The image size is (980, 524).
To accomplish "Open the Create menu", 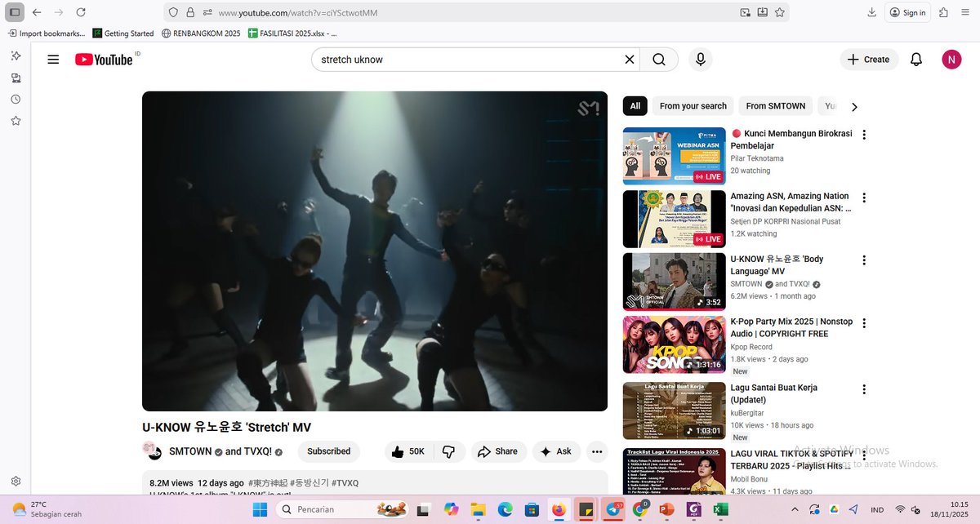I will [x=869, y=60].
